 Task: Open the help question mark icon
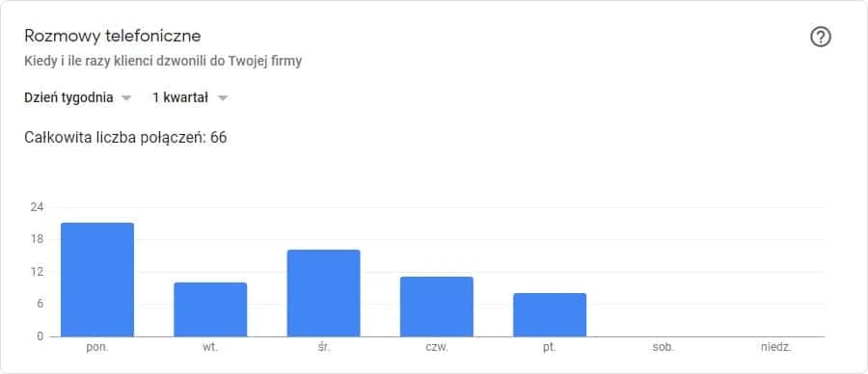(x=821, y=38)
